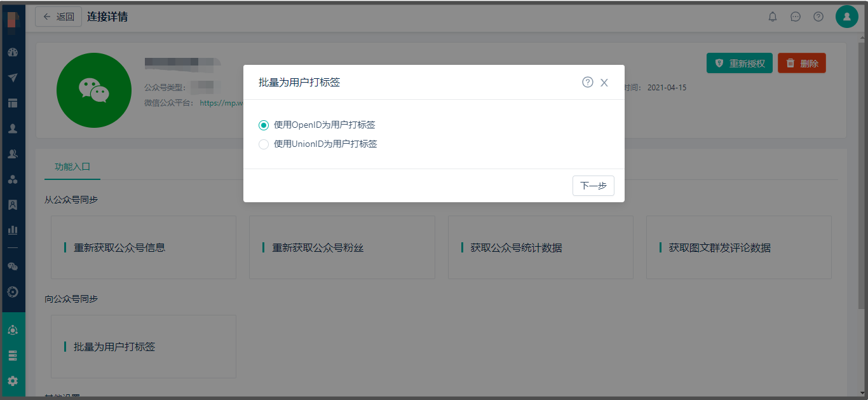The height and width of the screenshot is (400, 868).
Task: Click the date 2021-04-15
Action: [667, 88]
